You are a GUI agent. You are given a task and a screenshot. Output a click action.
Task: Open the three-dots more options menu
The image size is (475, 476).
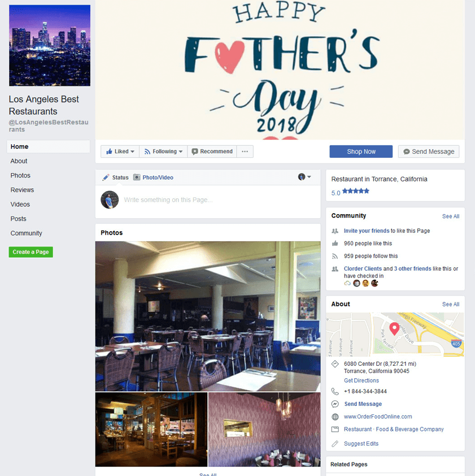(x=245, y=152)
